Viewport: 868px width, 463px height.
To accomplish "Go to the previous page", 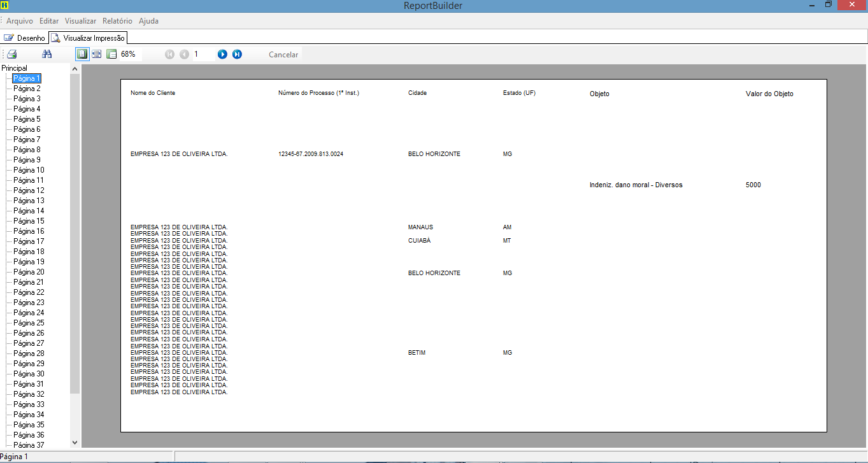I will click(x=184, y=54).
